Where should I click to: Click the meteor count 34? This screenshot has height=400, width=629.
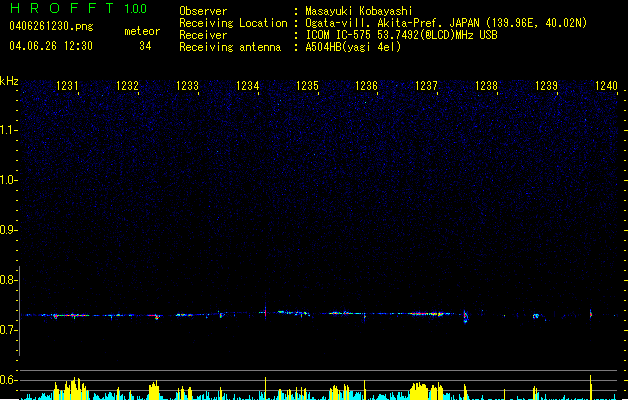coord(145,46)
